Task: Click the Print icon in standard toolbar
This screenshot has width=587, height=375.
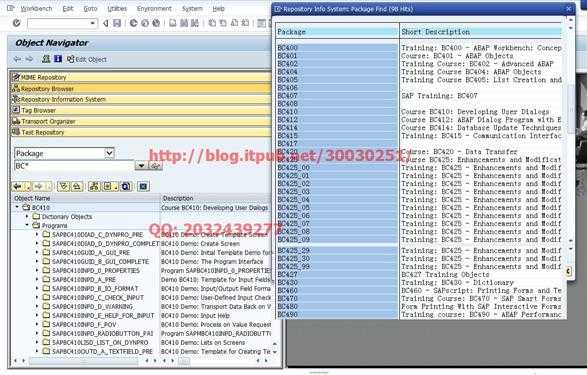Action: 173,23
